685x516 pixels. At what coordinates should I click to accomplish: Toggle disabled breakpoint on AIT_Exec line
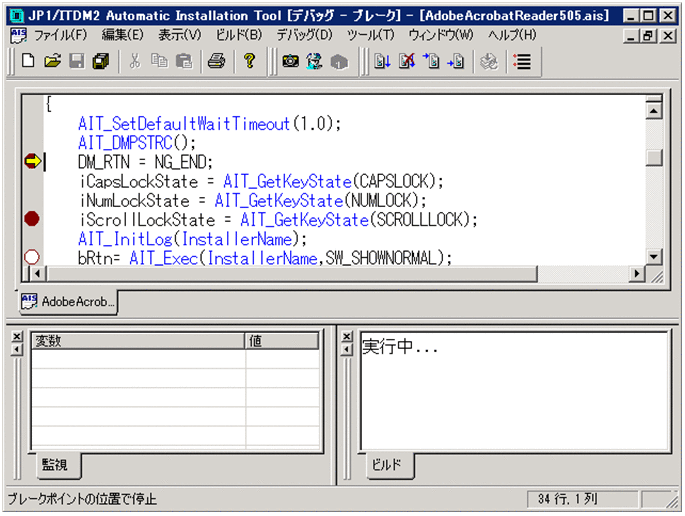click(32, 257)
